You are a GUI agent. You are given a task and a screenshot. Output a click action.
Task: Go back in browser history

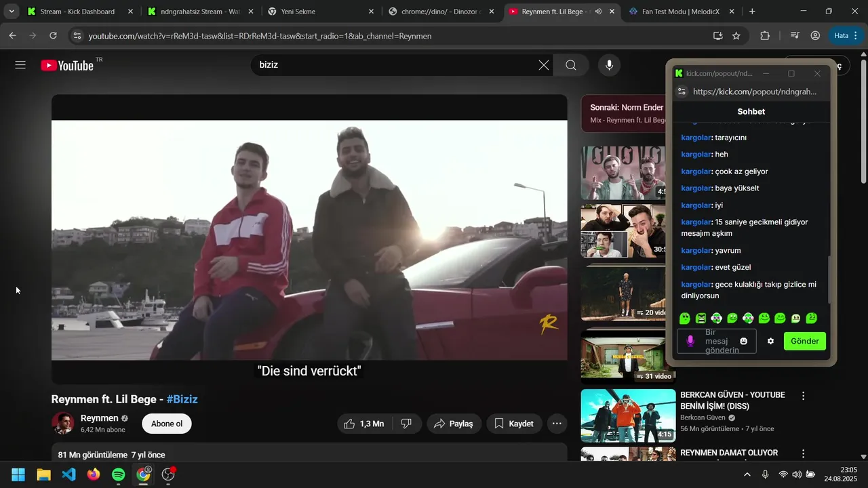click(x=12, y=35)
